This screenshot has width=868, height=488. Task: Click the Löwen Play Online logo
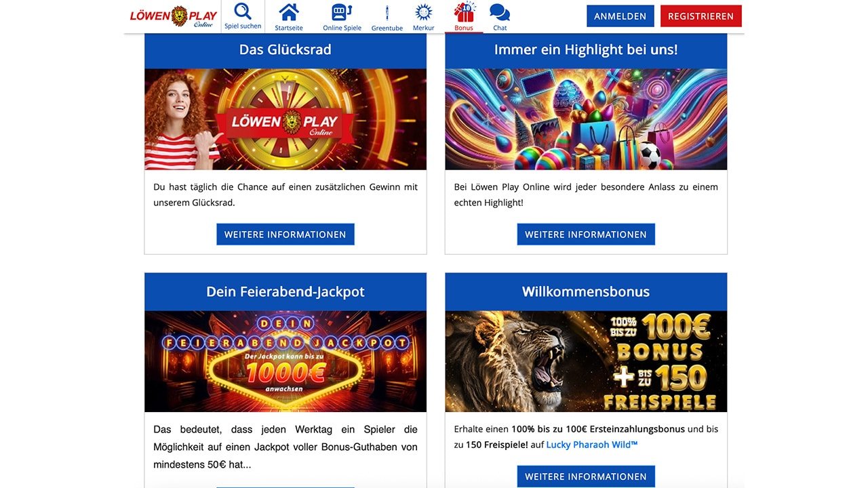coord(172,16)
